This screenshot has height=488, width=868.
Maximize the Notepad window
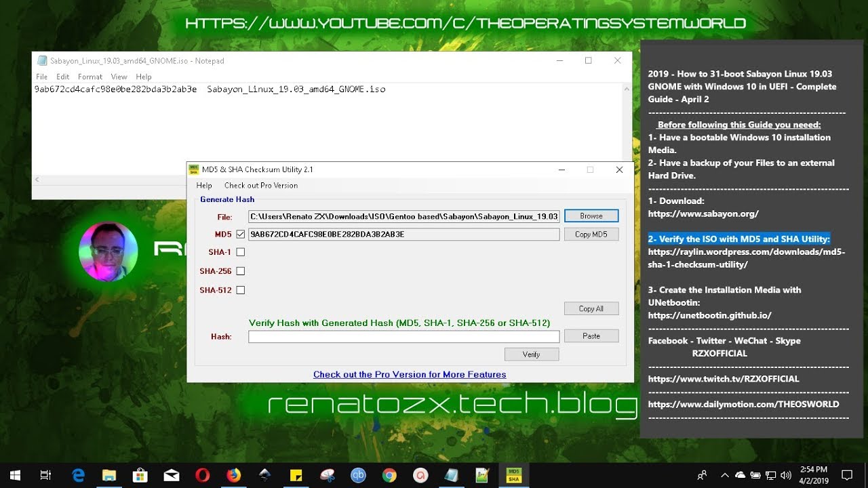coord(588,60)
